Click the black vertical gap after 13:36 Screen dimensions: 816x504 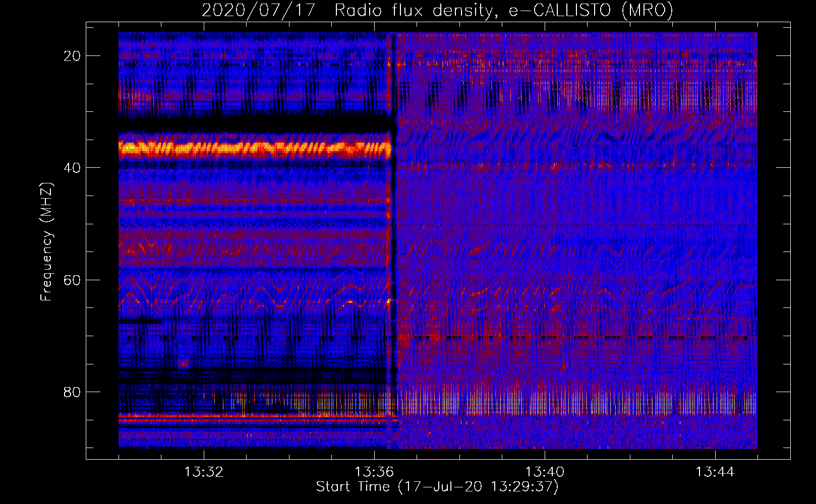[393, 240]
